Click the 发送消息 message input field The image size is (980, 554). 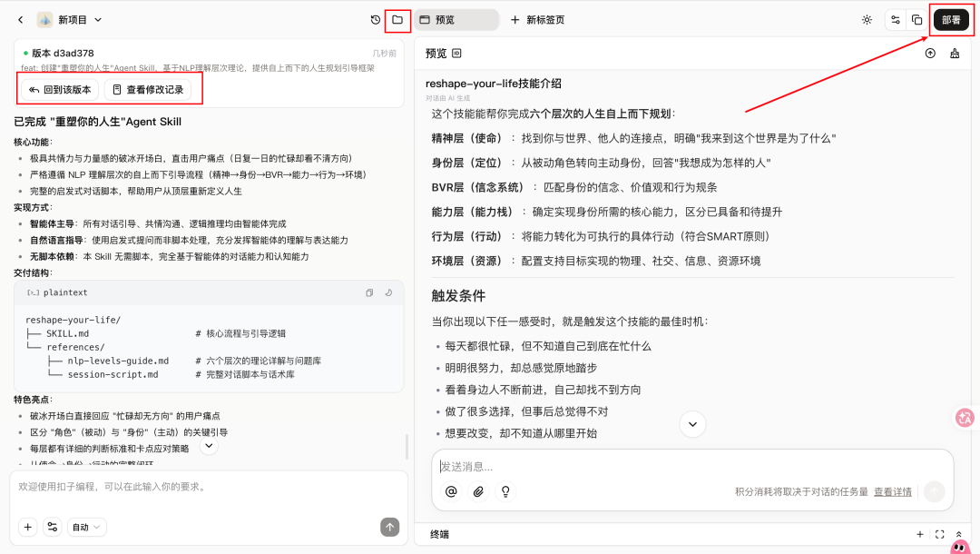(635, 468)
